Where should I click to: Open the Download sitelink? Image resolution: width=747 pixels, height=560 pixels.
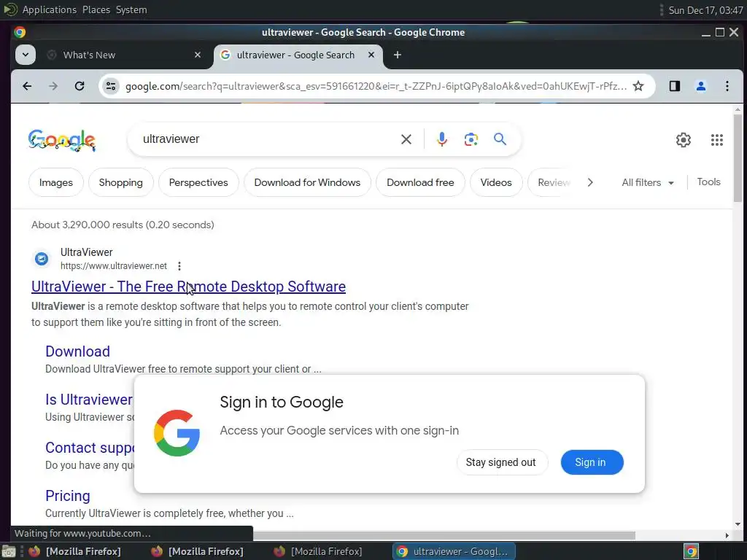[77, 351]
